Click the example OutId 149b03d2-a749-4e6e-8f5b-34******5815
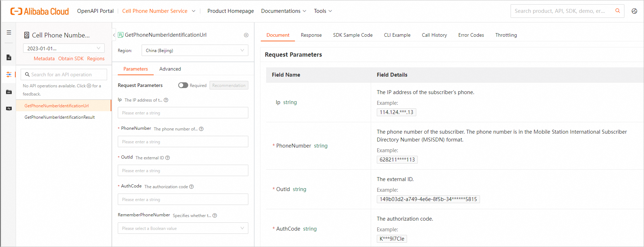The image size is (644, 247). click(428, 199)
